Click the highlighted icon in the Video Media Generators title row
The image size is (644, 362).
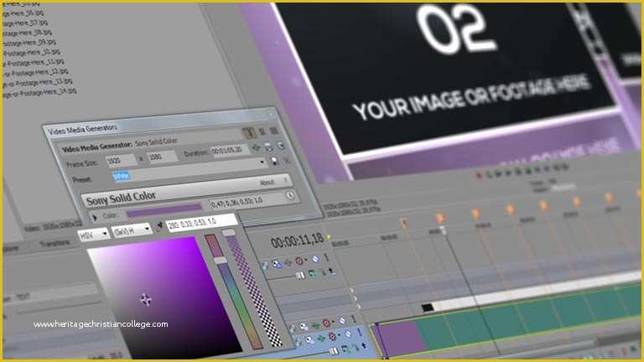click(248, 132)
